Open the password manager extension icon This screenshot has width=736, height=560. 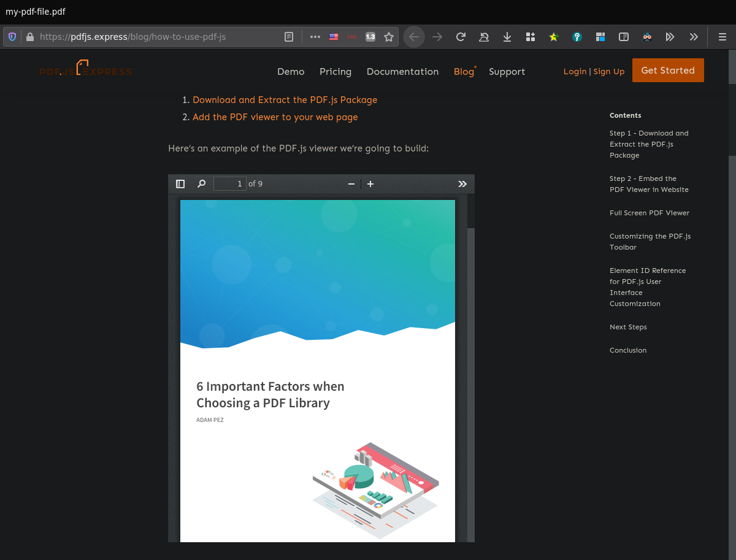click(577, 37)
